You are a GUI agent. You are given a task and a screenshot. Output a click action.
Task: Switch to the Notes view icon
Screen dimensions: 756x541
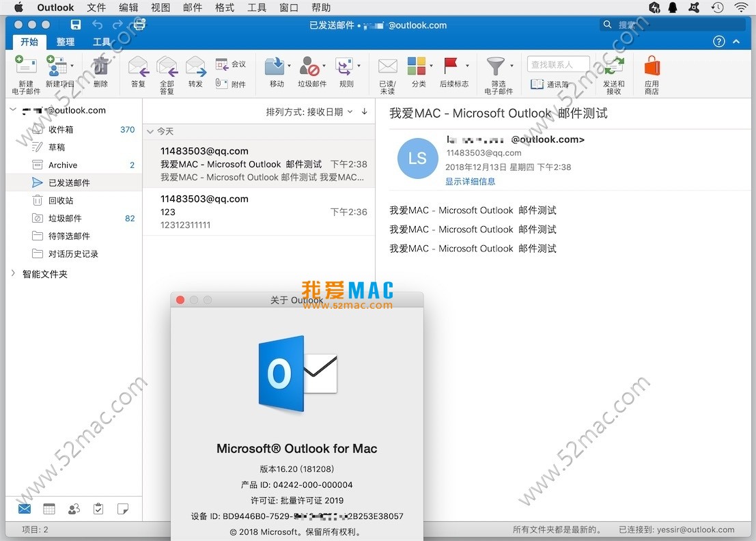click(x=123, y=509)
